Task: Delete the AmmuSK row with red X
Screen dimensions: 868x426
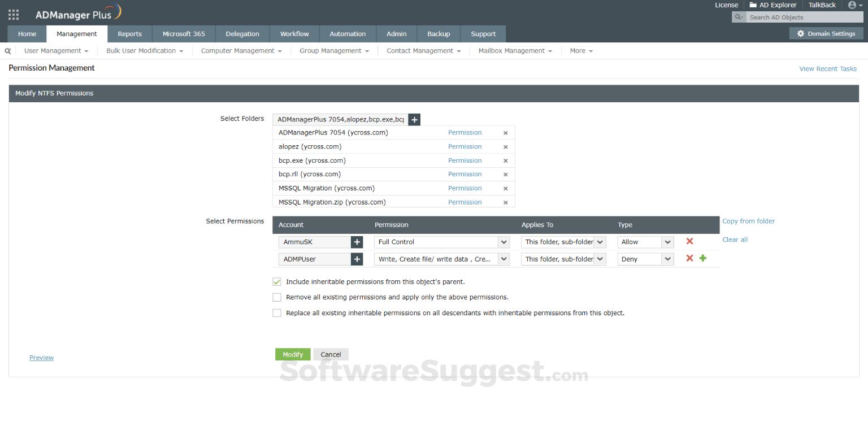Action: click(x=689, y=241)
